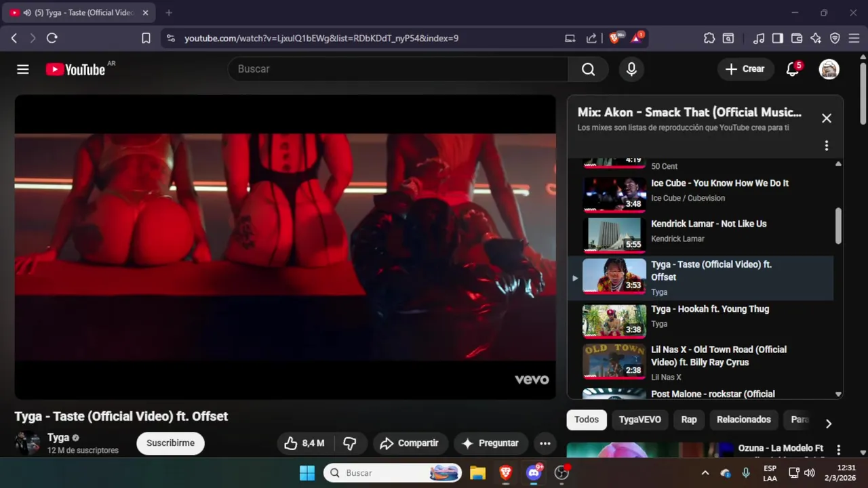Select the Rap filter chip
The width and height of the screenshot is (868, 488).
(689, 420)
